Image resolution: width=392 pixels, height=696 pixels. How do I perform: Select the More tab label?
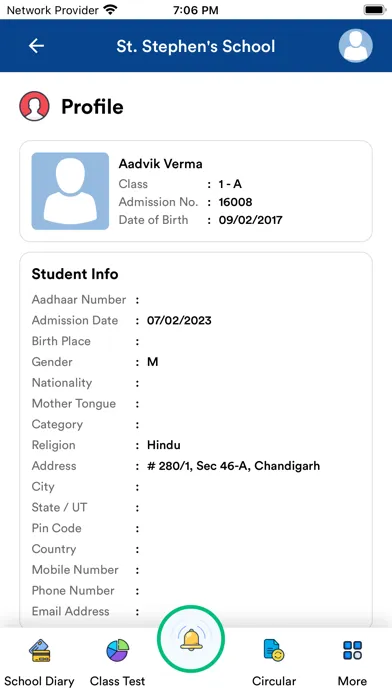[x=352, y=681]
